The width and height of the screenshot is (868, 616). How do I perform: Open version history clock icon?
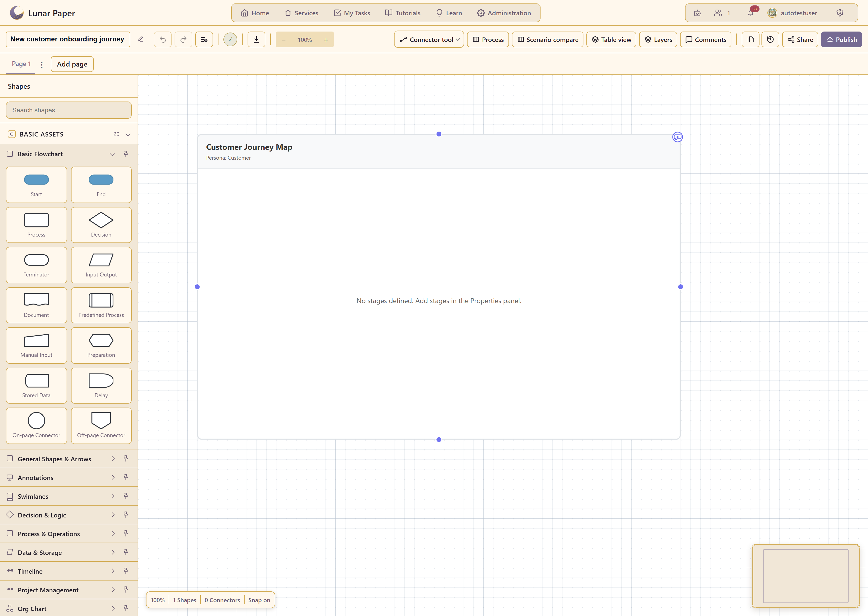[x=770, y=39]
